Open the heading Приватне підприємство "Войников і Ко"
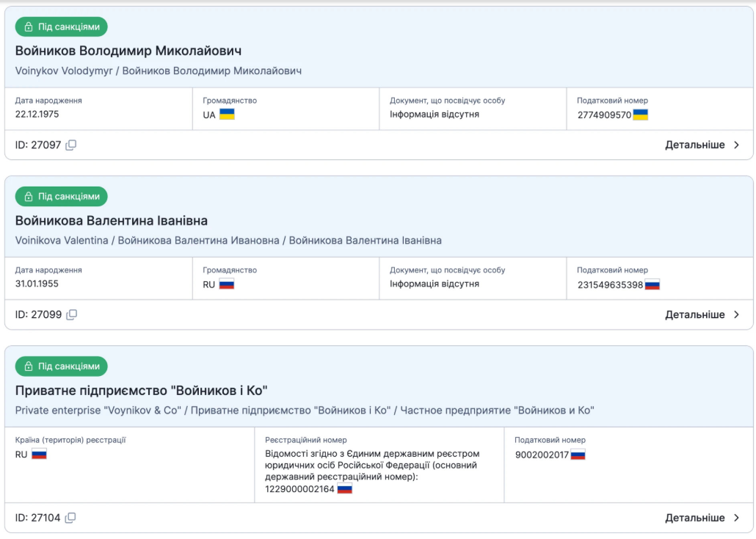 click(141, 391)
